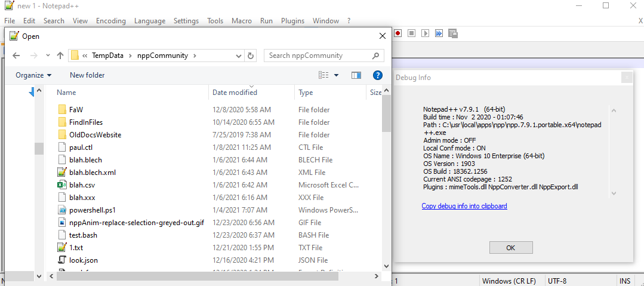The height and width of the screenshot is (286, 644).
Task: Open the Settings menu
Action: click(186, 20)
